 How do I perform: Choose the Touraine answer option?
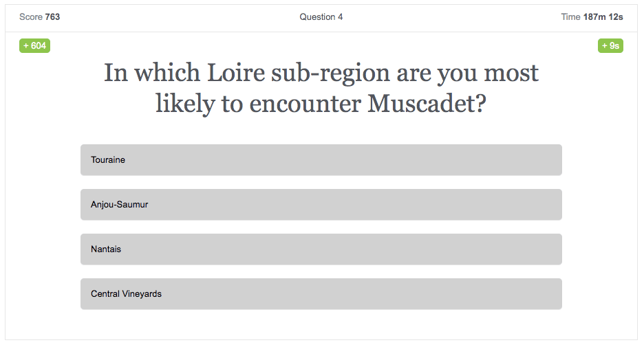pyautogui.click(x=321, y=160)
